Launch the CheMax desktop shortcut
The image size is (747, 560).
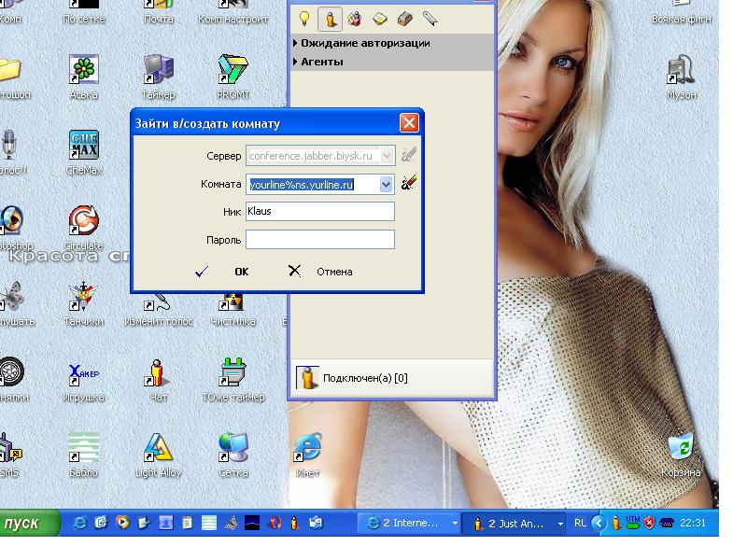click(84, 146)
